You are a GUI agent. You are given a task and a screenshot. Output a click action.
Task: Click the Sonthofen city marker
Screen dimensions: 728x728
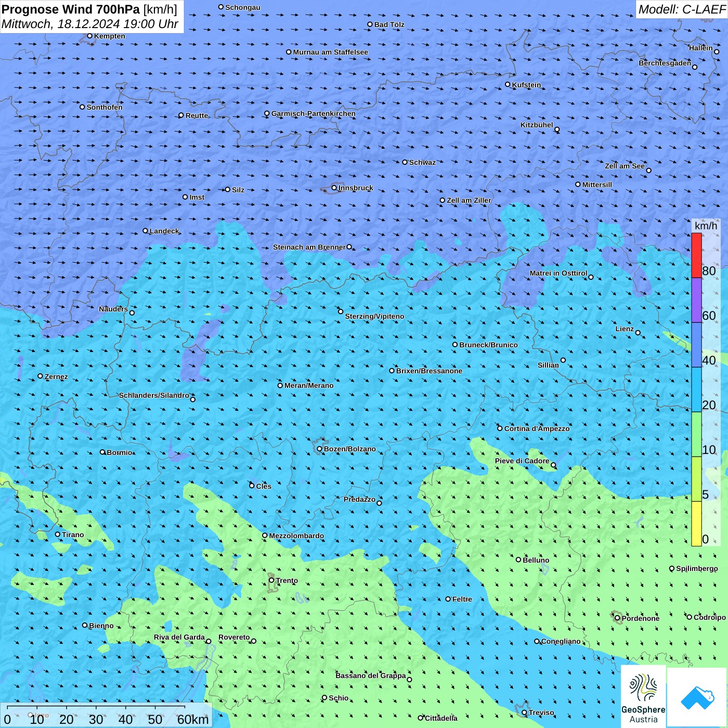coord(82,107)
